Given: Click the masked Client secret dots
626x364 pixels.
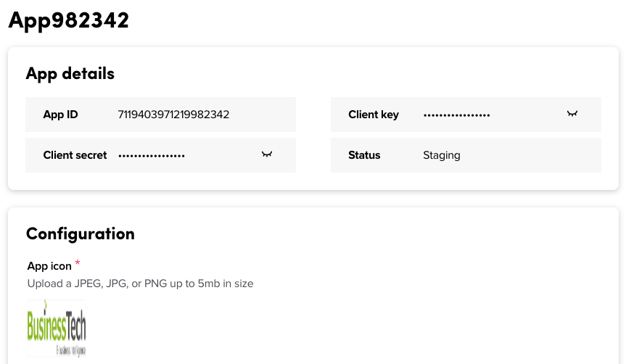Looking at the screenshot, I should pos(152,156).
